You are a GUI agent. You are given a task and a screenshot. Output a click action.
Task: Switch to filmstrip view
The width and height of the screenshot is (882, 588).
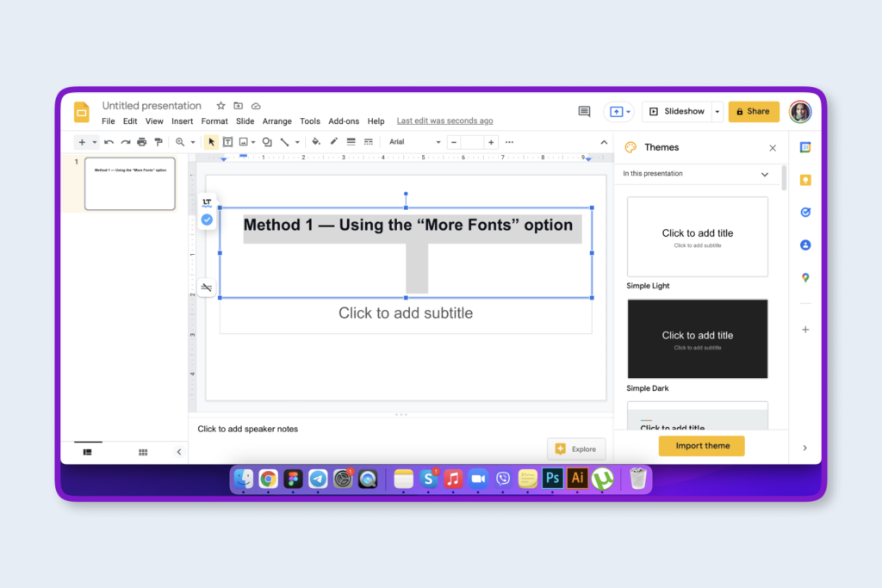tap(88, 452)
